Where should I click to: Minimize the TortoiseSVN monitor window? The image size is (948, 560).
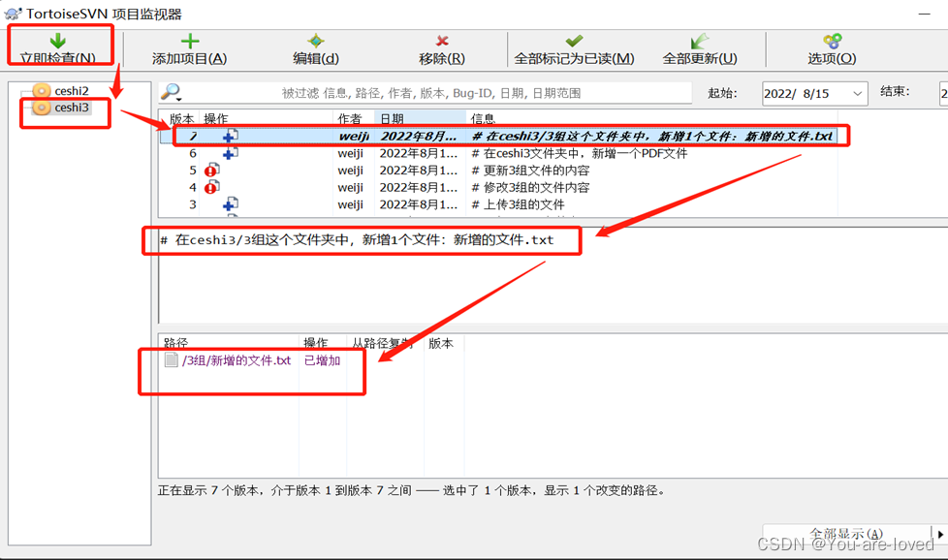[x=925, y=14]
